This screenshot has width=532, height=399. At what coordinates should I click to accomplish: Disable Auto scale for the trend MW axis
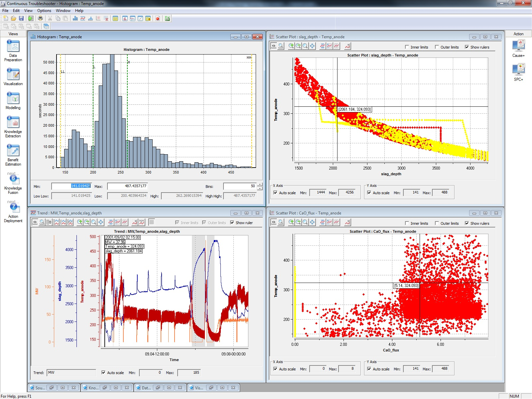coord(104,373)
